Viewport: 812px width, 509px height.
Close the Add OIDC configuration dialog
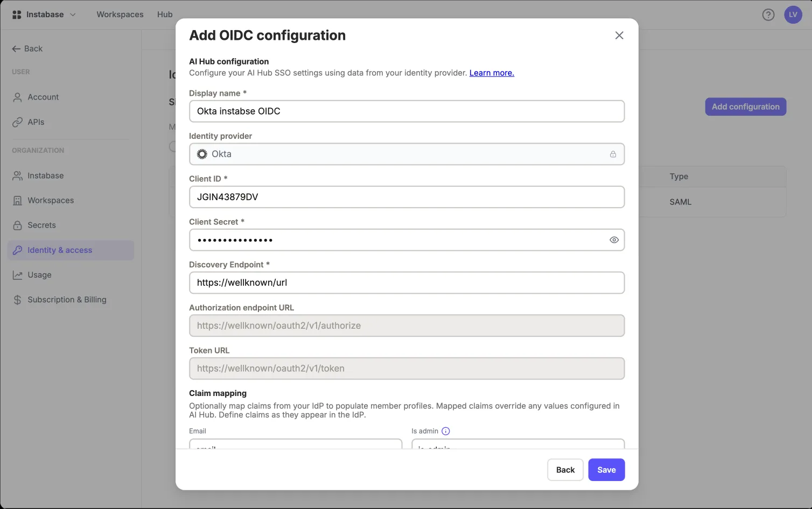619,35
